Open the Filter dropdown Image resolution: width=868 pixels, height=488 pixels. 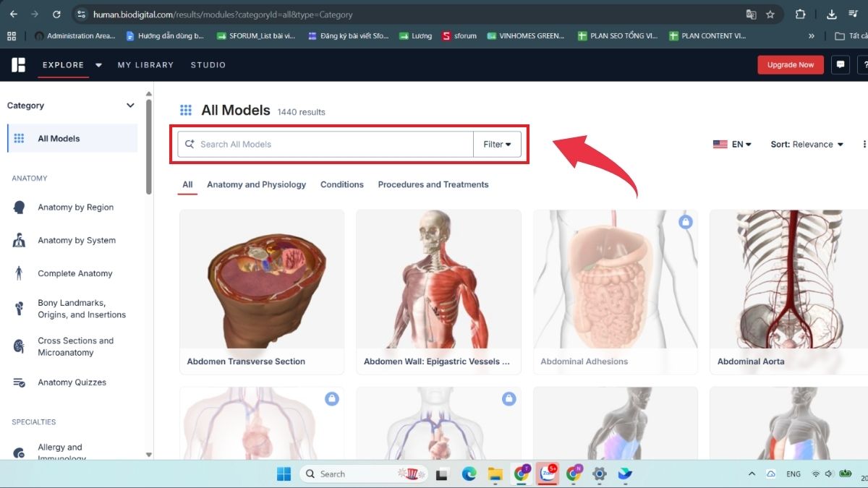point(498,144)
